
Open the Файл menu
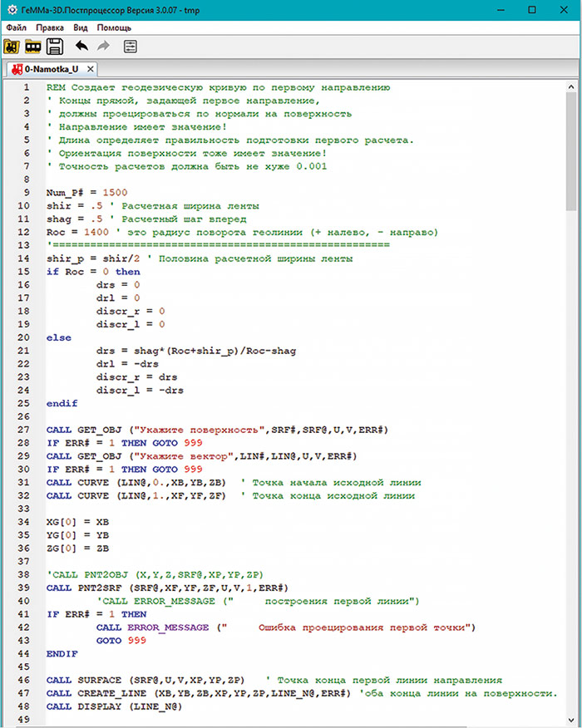pos(17,28)
